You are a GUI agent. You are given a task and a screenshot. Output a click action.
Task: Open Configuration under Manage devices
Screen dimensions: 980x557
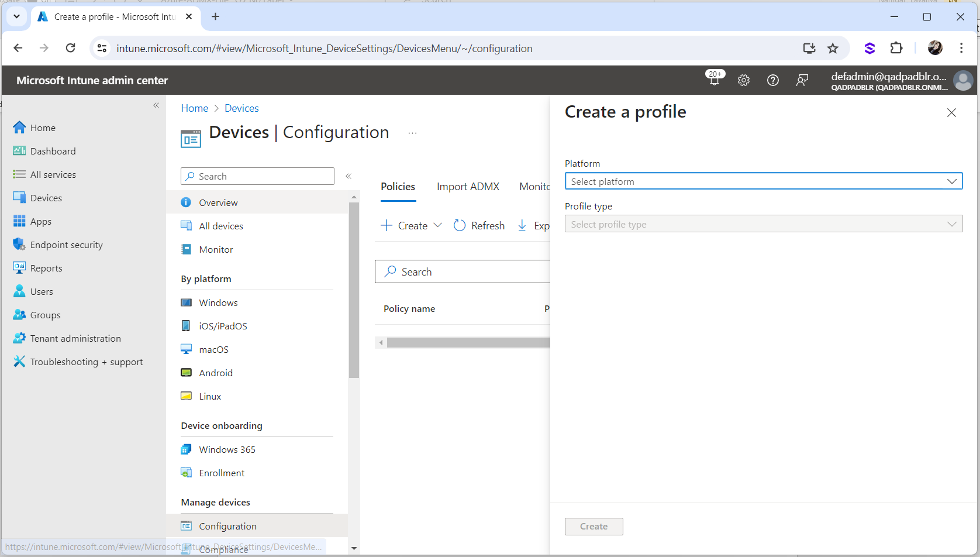pyautogui.click(x=257, y=526)
